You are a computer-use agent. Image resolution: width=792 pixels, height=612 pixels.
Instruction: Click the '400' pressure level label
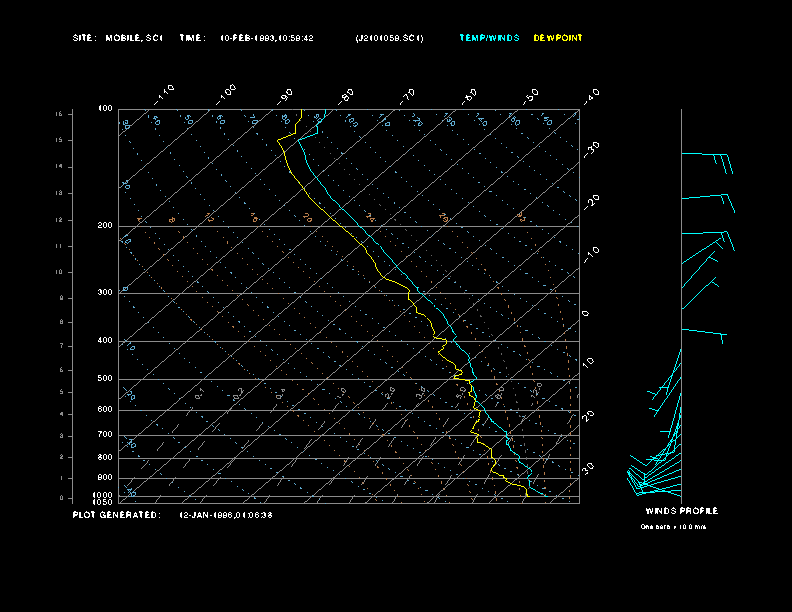point(105,340)
